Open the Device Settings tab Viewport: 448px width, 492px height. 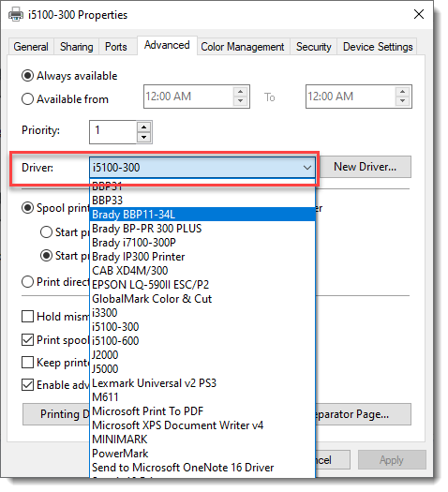tap(378, 47)
